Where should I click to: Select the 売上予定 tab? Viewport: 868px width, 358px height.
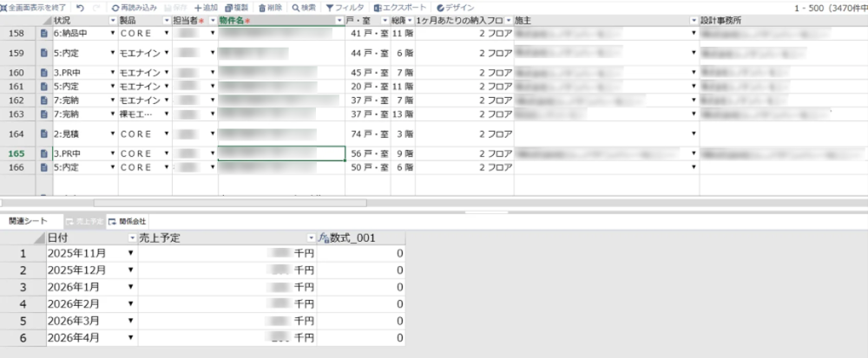85,221
